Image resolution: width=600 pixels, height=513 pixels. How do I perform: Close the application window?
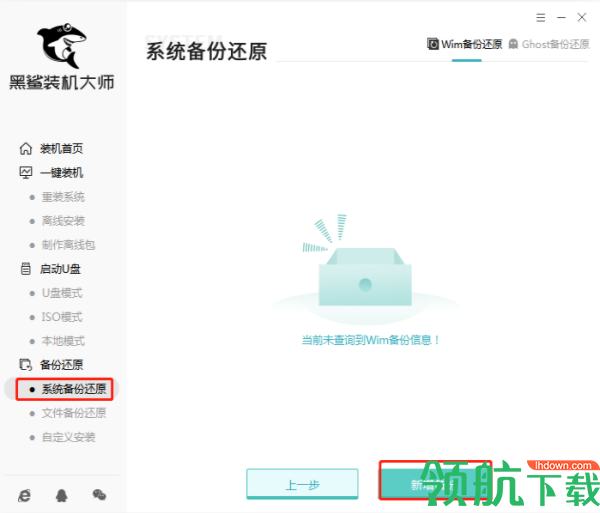582,17
